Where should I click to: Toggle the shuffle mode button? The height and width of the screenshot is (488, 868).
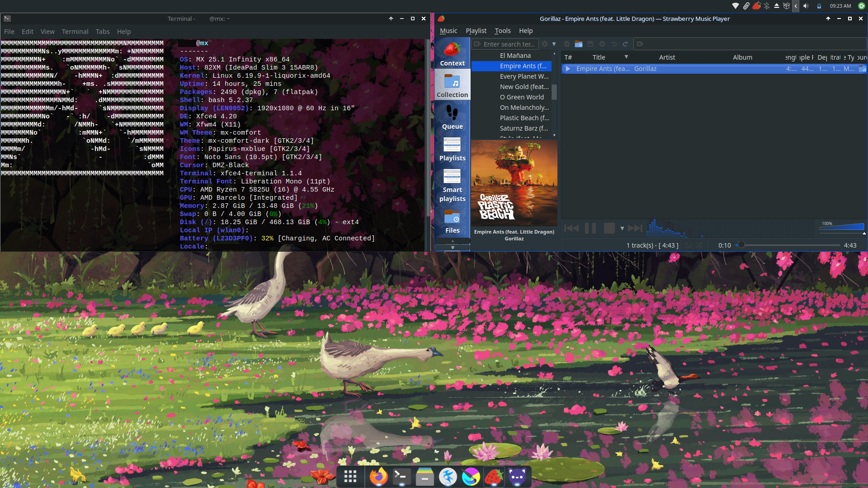[x=699, y=245]
